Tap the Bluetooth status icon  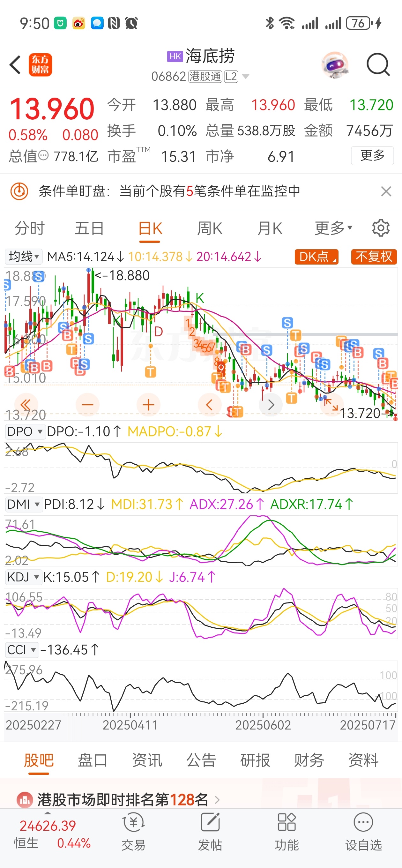coord(270,23)
